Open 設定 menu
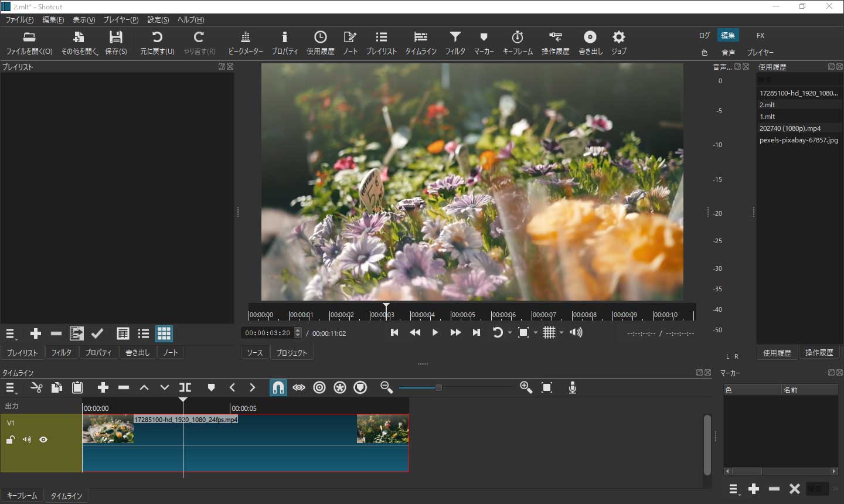 pyautogui.click(x=158, y=19)
